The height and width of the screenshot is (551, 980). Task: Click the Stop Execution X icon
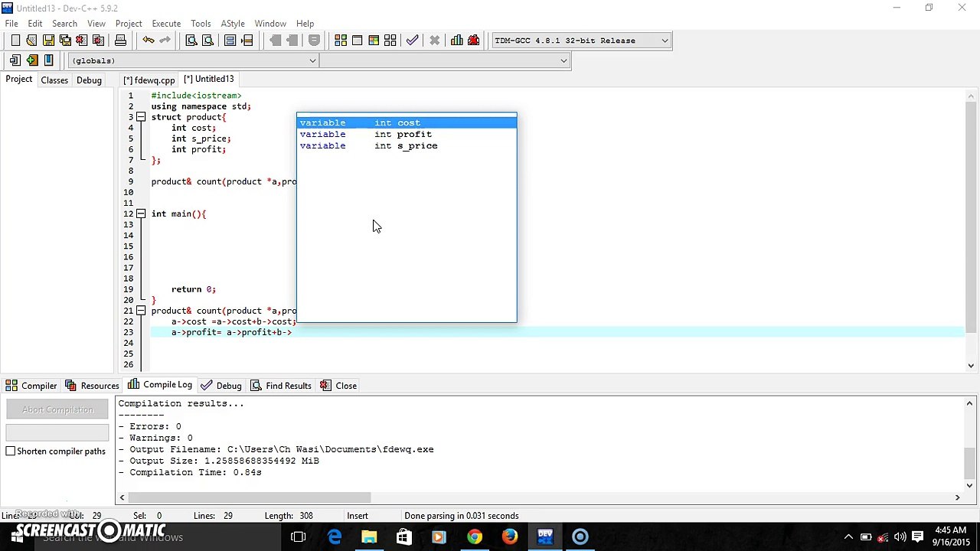point(435,41)
